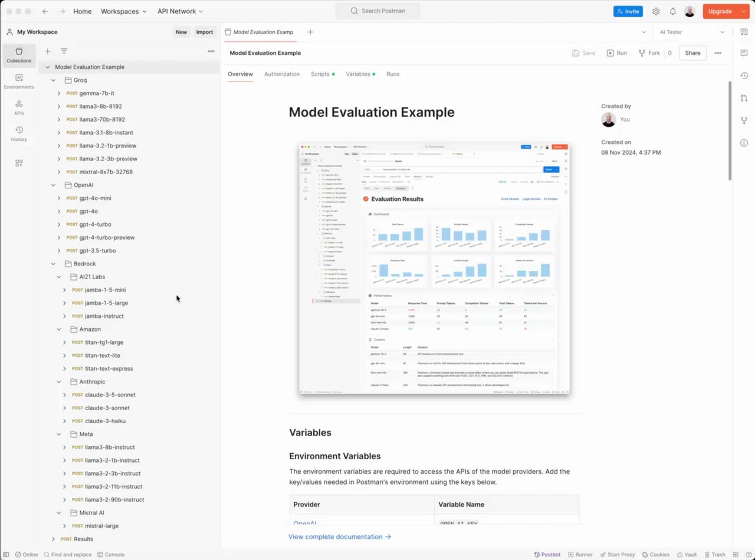Screen dimensions: 755x560
Task: Expand the gemma-7b-it request
Action: click(59, 93)
